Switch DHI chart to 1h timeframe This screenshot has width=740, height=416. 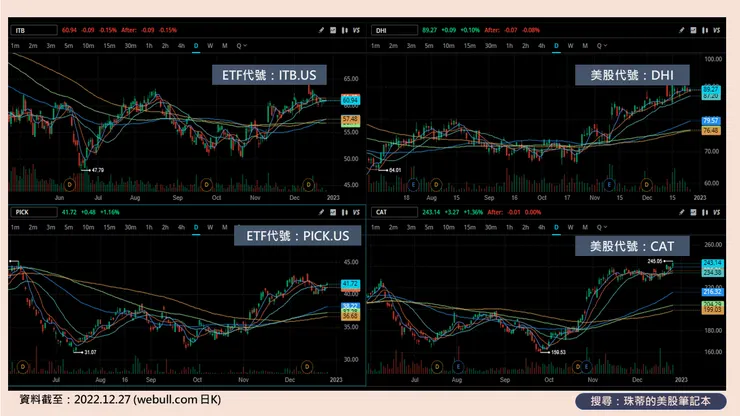click(x=509, y=46)
